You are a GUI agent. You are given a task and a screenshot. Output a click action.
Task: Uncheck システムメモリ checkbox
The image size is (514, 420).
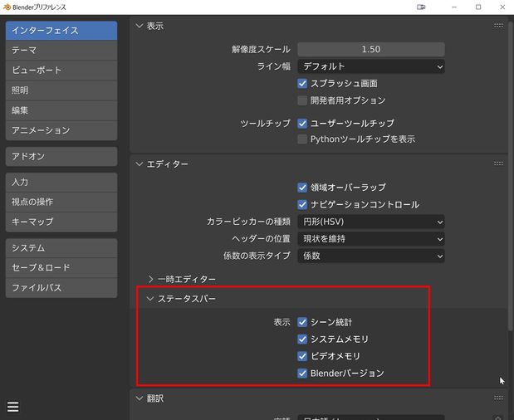tap(302, 339)
